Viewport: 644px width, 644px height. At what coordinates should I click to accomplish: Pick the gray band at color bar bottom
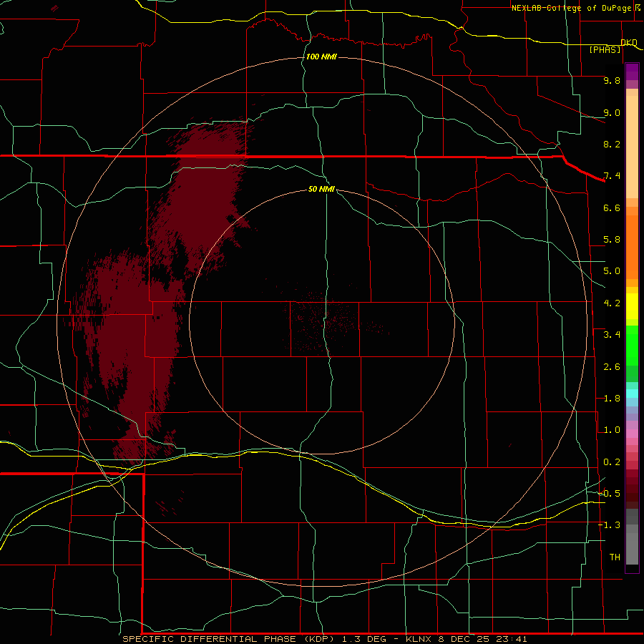click(x=632, y=548)
